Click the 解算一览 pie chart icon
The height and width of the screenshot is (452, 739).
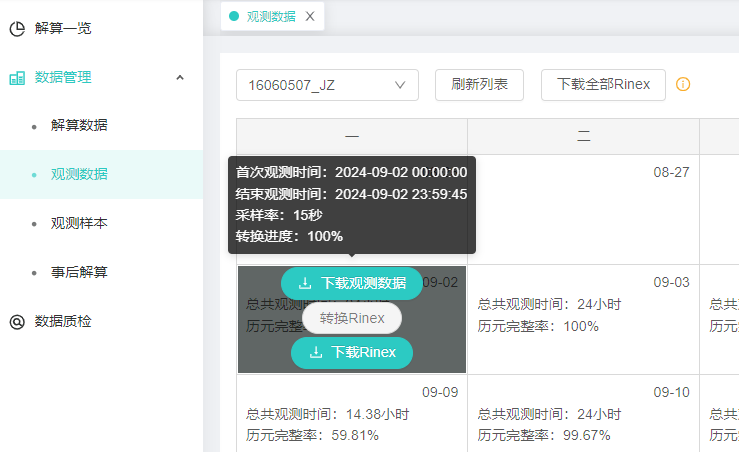coord(17,28)
